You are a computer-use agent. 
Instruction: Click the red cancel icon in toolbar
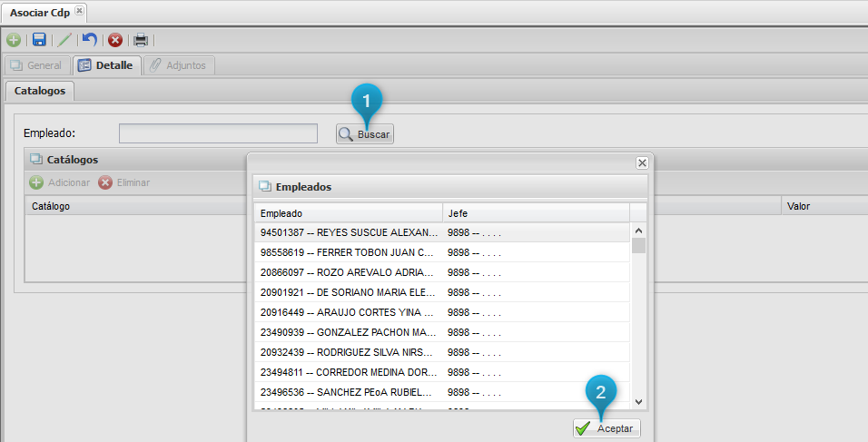[x=115, y=40]
